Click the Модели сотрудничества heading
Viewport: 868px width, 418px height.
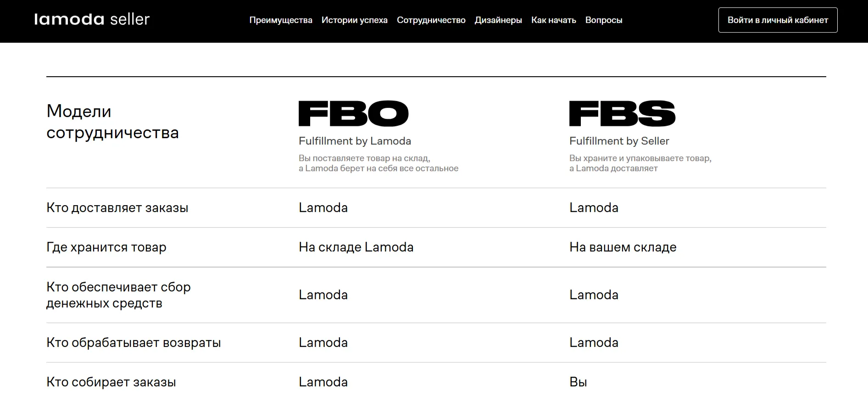coord(112,122)
